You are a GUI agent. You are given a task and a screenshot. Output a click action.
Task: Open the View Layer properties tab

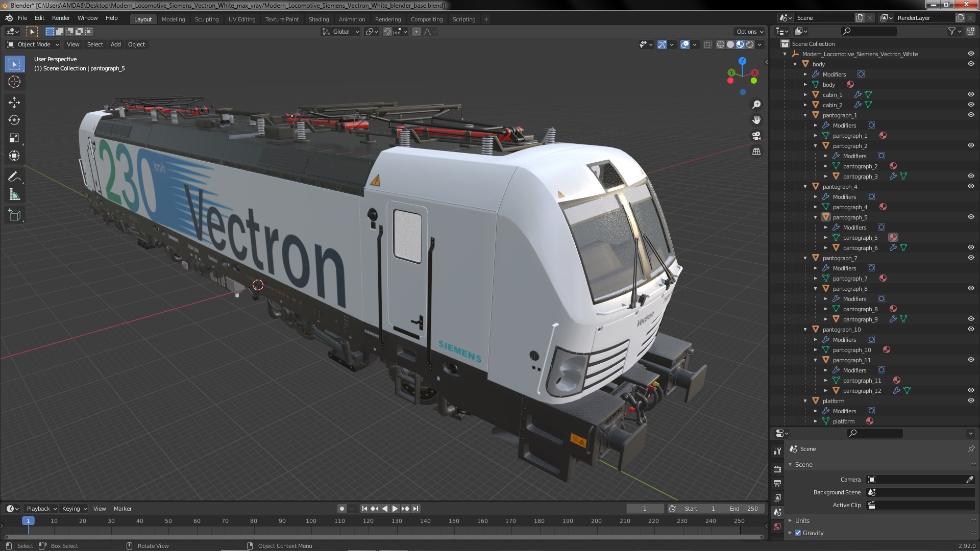tap(777, 497)
